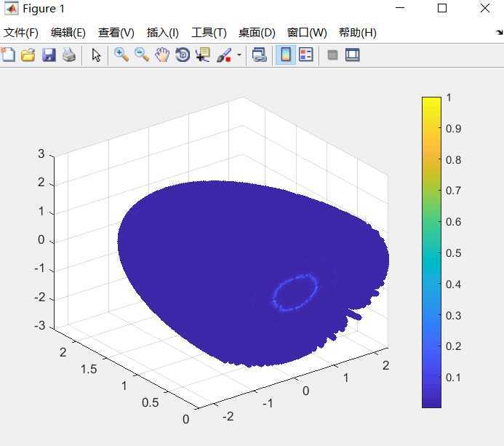Open the 工具(T) menu

[209, 33]
